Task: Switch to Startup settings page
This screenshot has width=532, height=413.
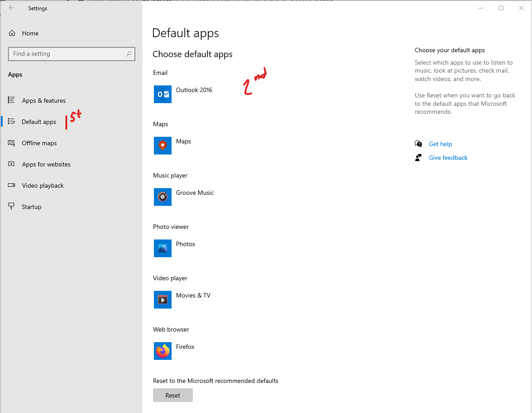Action: tap(31, 207)
